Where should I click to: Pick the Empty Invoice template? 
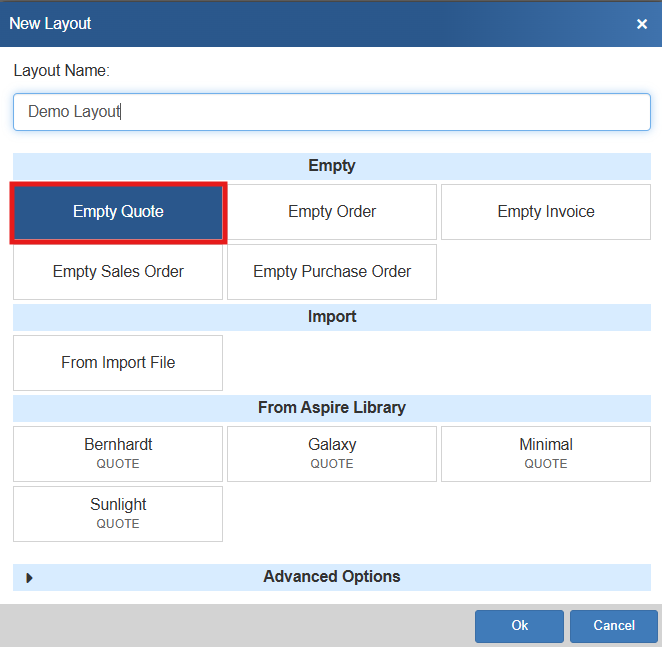pyautogui.click(x=546, y=212)
